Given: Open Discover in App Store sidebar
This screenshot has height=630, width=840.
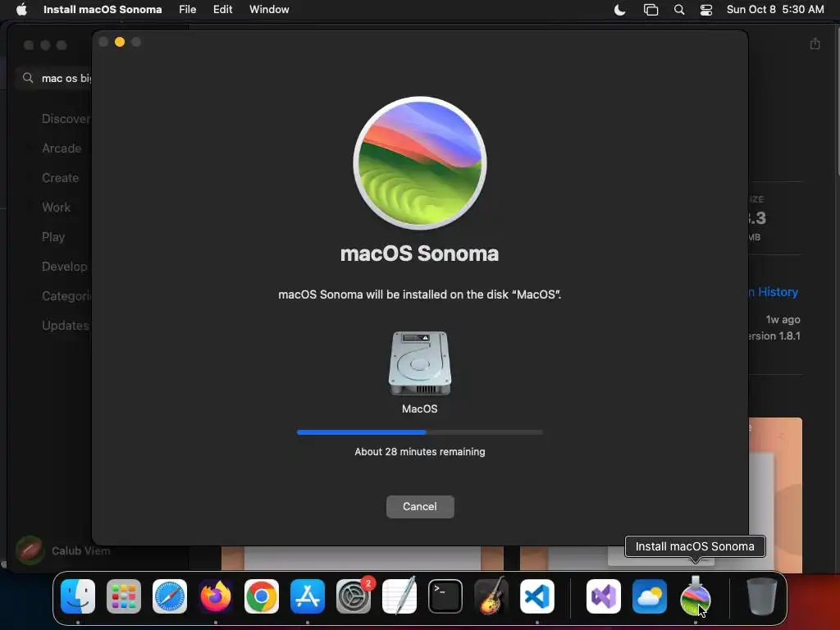Looking at the screenshot, I should 66,118.
